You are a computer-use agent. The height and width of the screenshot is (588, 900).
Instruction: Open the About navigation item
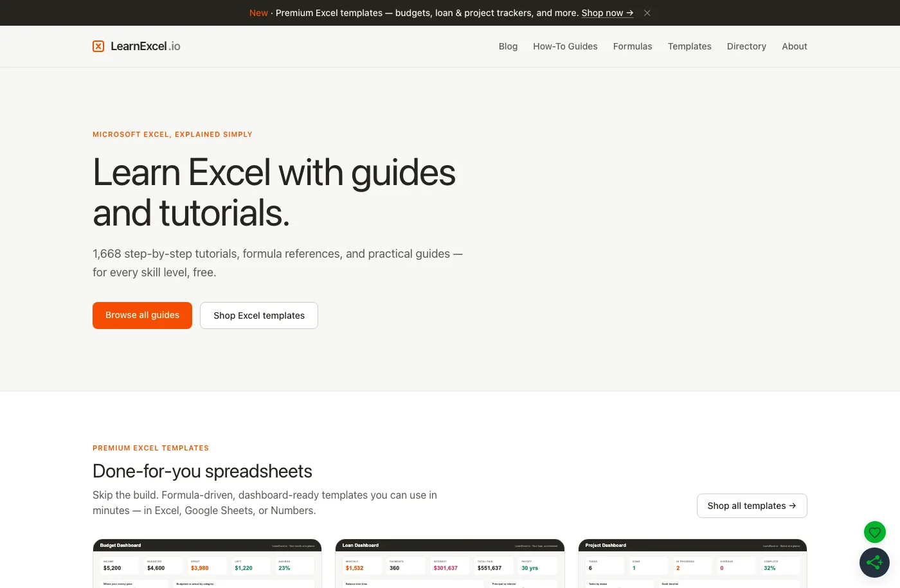click(795, 46)
